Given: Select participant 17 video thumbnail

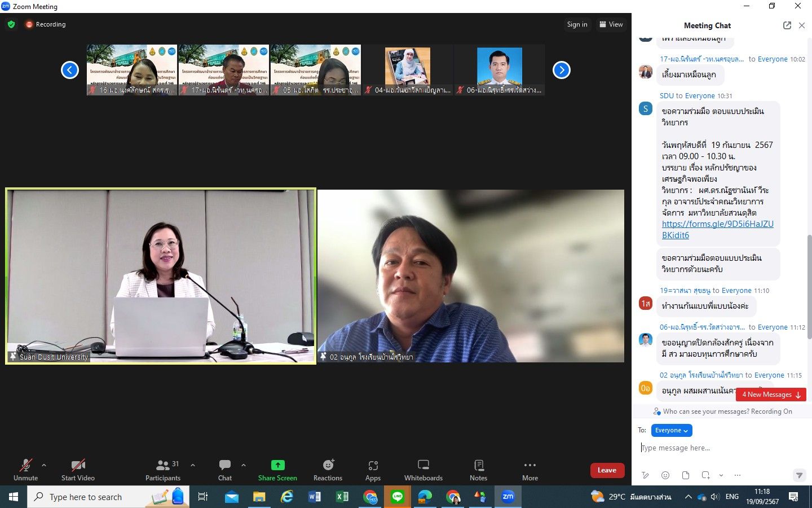Looking at the screenshot, I should point(224,70).
